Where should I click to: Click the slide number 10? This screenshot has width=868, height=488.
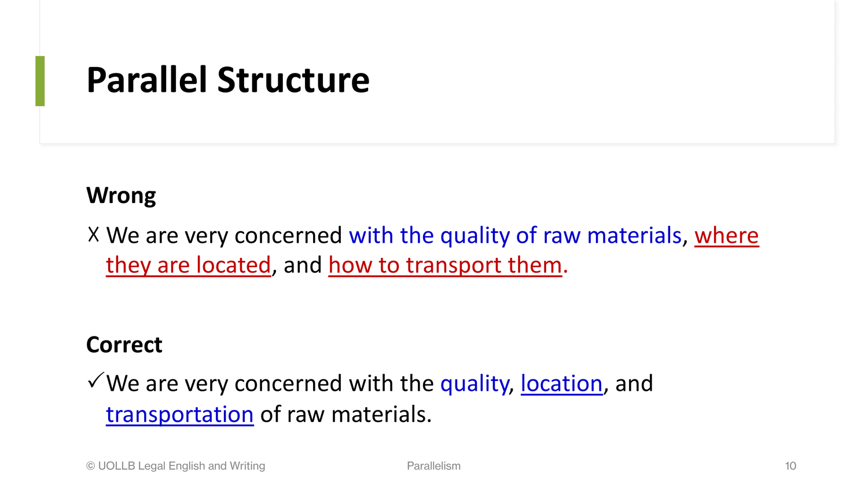click(x=790, y=466)
